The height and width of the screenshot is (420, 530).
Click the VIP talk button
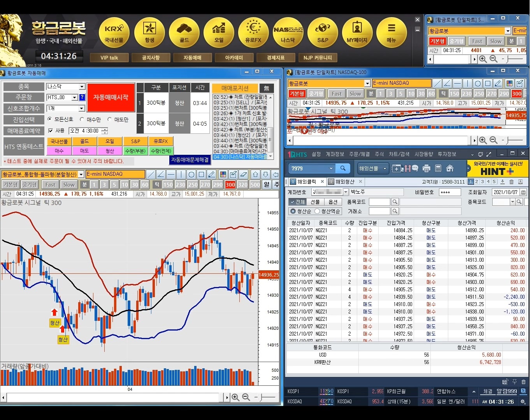[x=109, y=58]
